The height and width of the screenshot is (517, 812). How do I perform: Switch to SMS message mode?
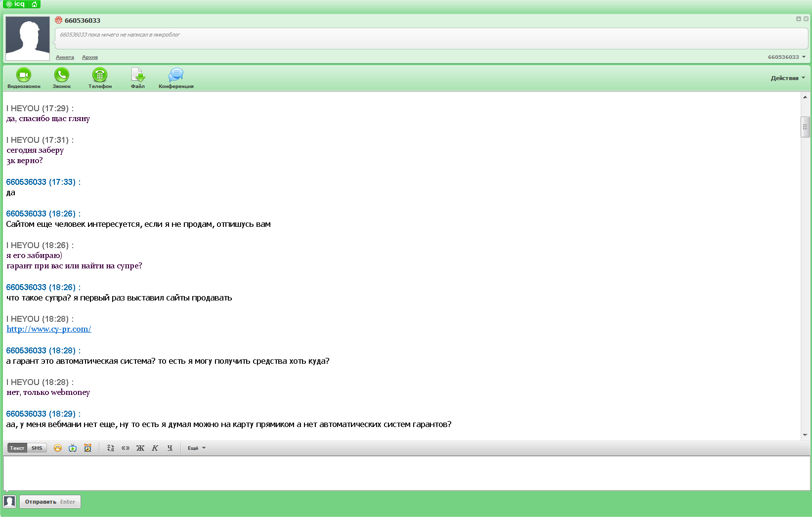pyautogui.click(x=37, y=448)
